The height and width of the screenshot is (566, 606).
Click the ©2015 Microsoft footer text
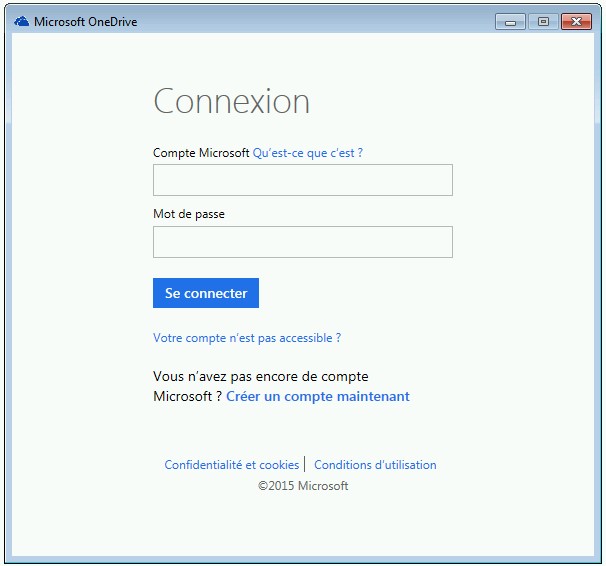[x=303, y=486]
